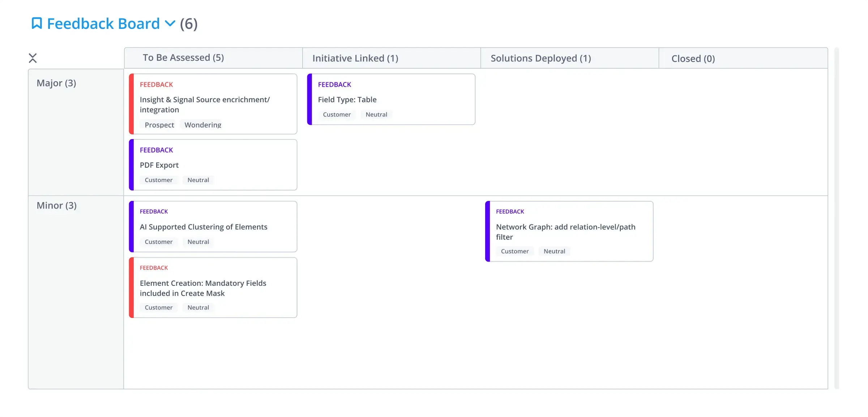868x417 pixels.
Task: Click the Wondering tag on the Insight card
Action: (202, 125)
